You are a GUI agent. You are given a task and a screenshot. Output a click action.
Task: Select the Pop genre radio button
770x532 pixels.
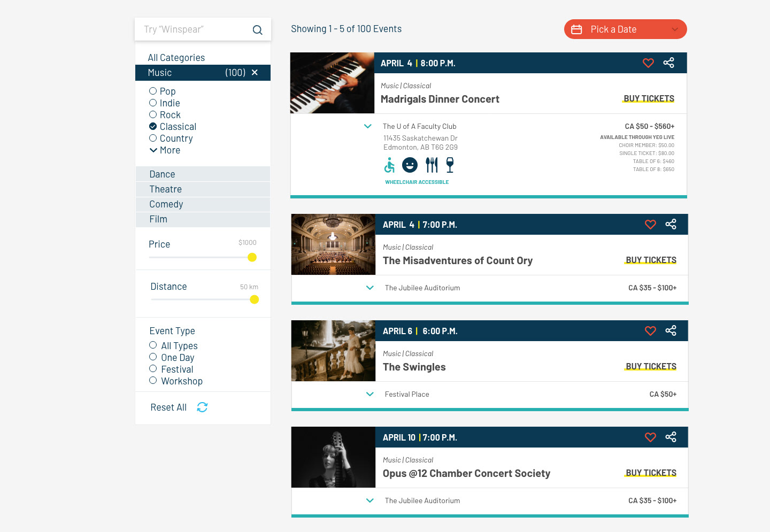[x=153, y=91]
